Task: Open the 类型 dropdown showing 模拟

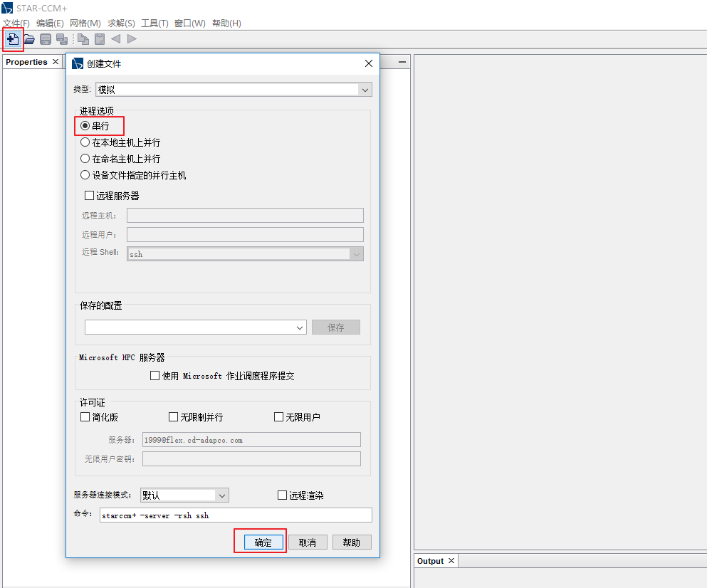Action: 364,89
